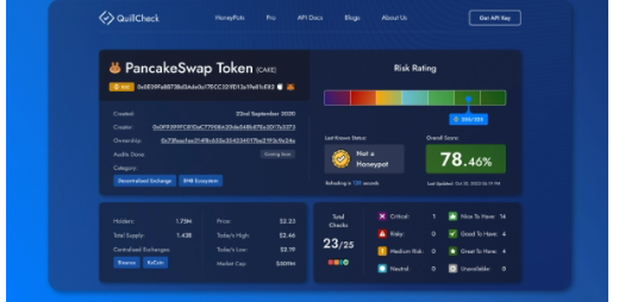Click the BSC chain badge
This screenshot has width=644, height=302.
(x=122, y=87)
